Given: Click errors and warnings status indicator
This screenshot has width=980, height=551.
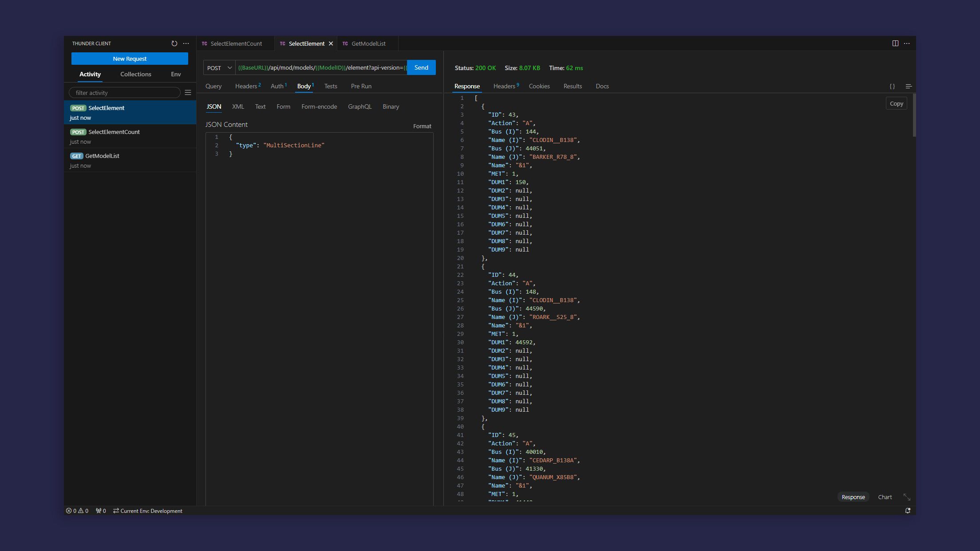Looking at the screenshot, I should click(77, 511).
